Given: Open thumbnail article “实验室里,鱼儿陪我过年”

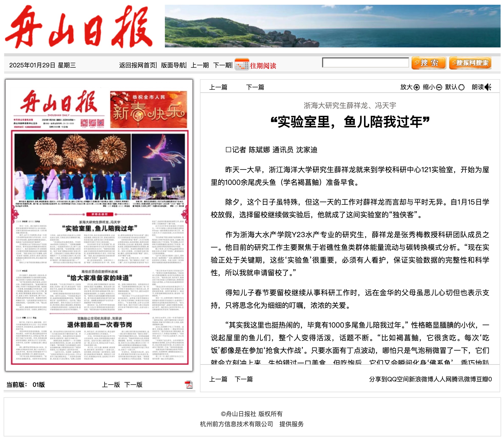Looking at the screenshot, I should pos(100,228).
